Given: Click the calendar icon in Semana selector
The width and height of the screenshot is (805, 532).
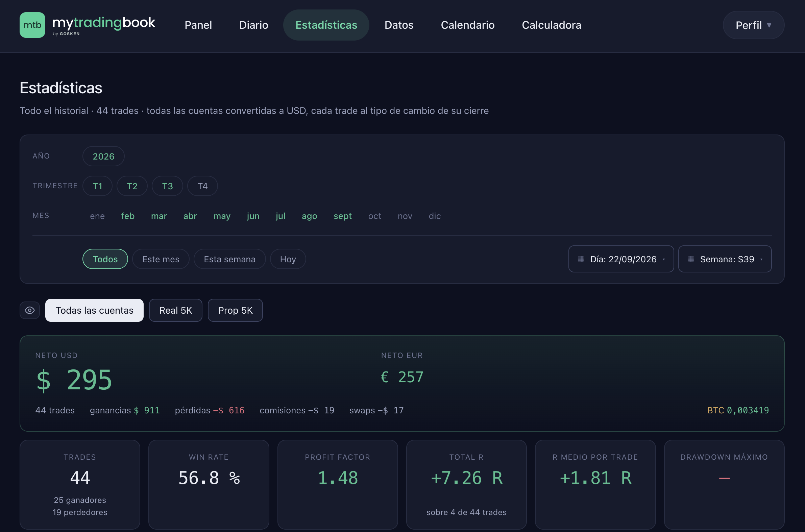Looking at the screenshot, I should coord(691,259).
